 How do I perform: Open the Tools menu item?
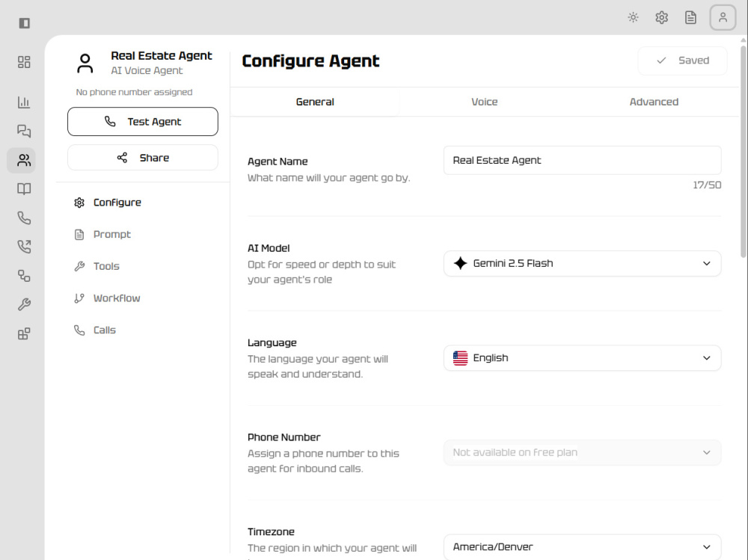coord(96,266)
